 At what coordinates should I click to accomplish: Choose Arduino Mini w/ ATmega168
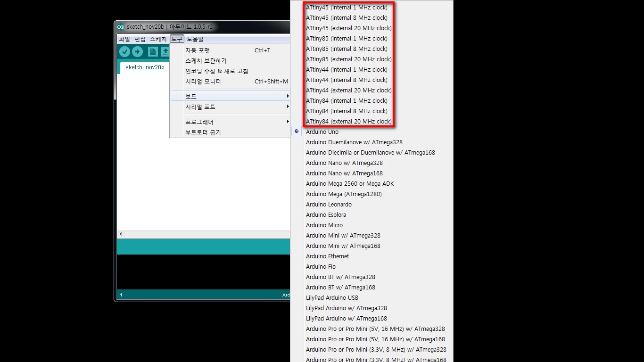point(372,246)
